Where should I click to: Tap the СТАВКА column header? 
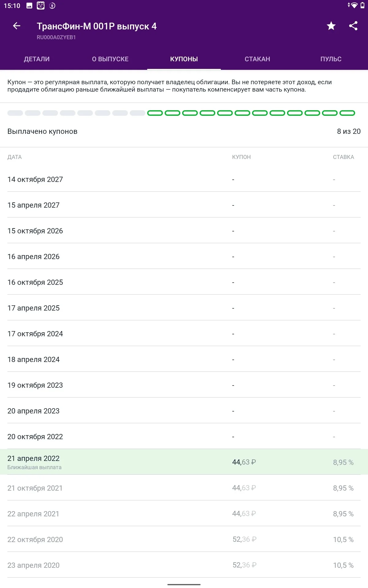[x=343, y=157]
